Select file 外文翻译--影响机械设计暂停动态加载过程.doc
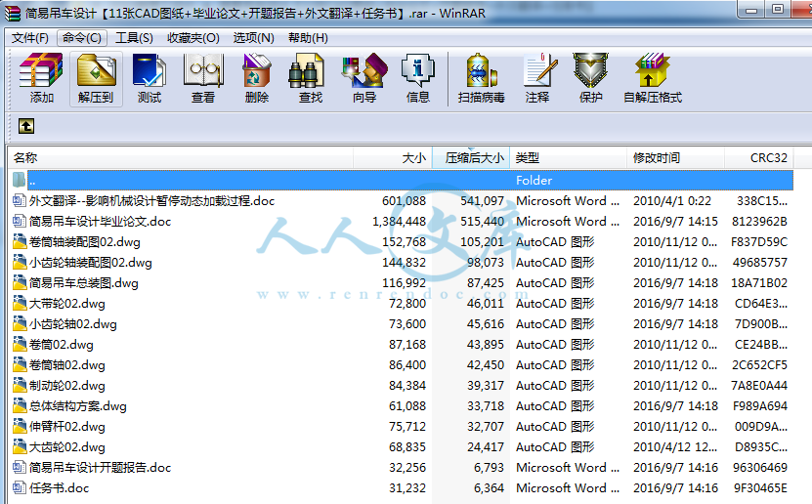The height and width of the screenshot is (504, 812). 151,201
